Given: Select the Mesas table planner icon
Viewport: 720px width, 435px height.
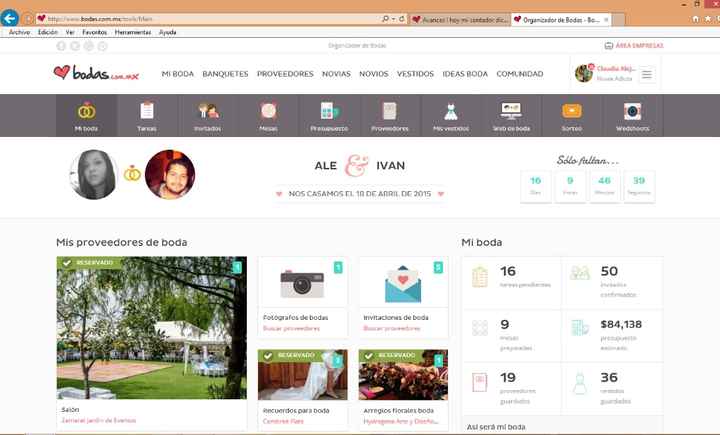Looking at the screenshot, I should coord(269,112).
